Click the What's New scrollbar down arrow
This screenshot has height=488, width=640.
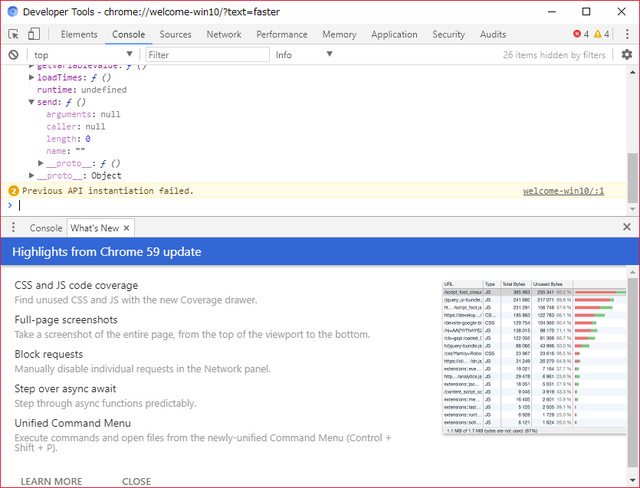[632, 480]
